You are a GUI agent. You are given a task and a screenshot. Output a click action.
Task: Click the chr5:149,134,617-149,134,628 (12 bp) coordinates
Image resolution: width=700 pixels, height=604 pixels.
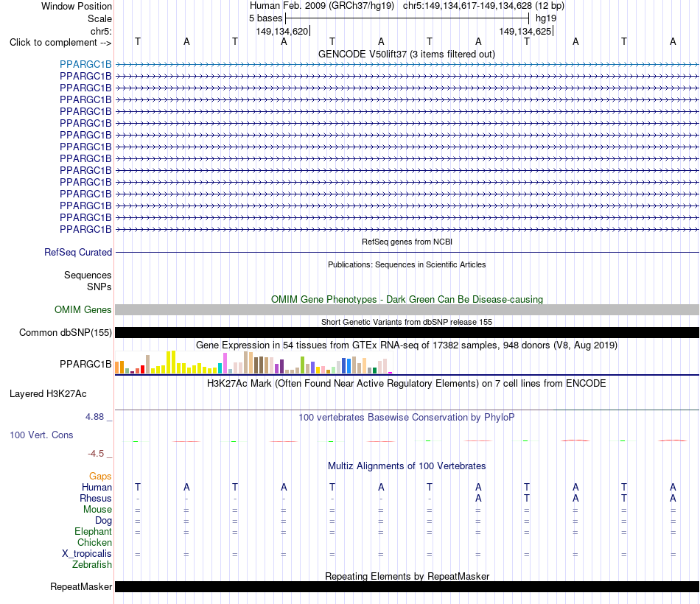coord(483,6)
